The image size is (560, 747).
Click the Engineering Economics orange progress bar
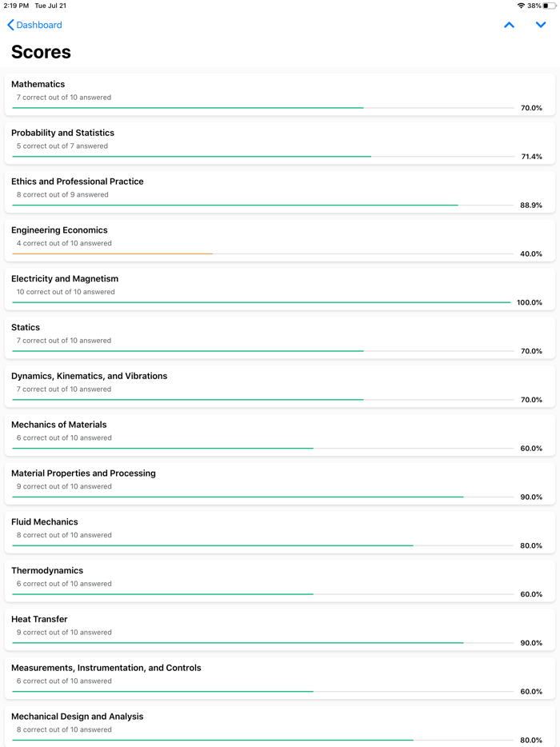click(x=113, y=254)
